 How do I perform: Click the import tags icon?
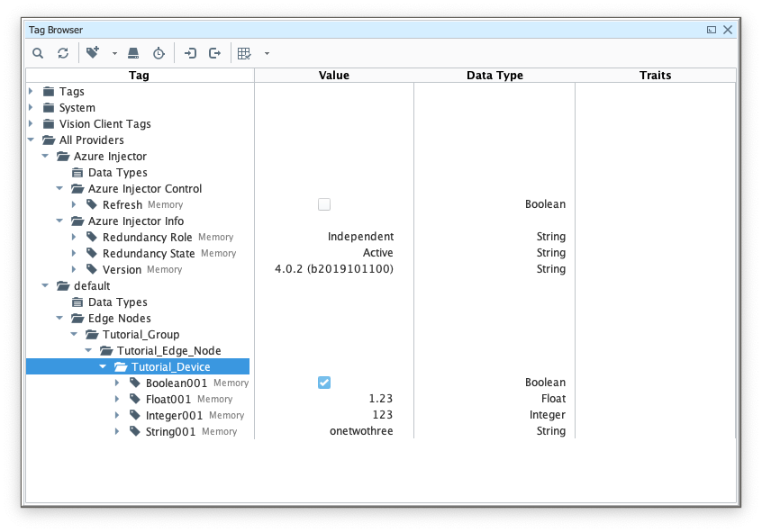[x=190, y=53]
